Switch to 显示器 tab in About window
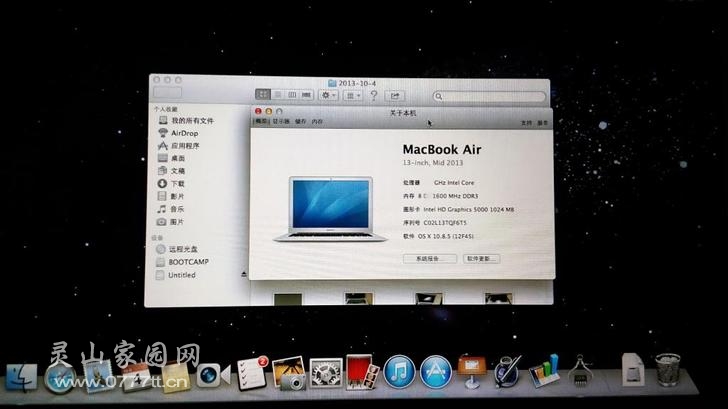 click(281, 121)
